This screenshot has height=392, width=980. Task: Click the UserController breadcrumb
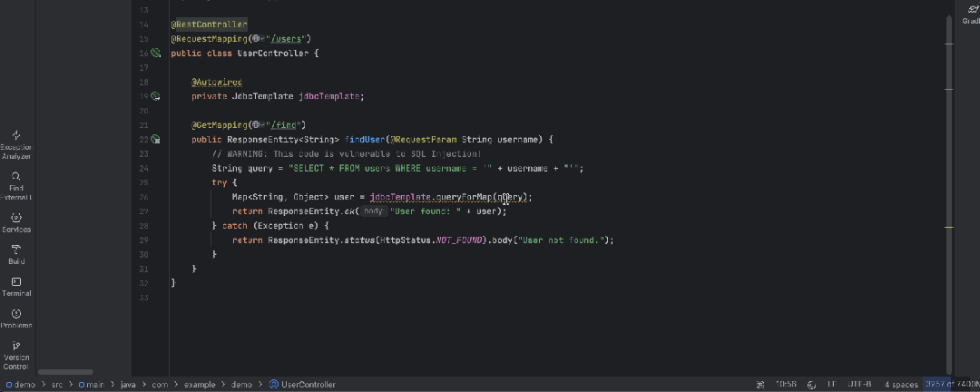click(302, 385)
